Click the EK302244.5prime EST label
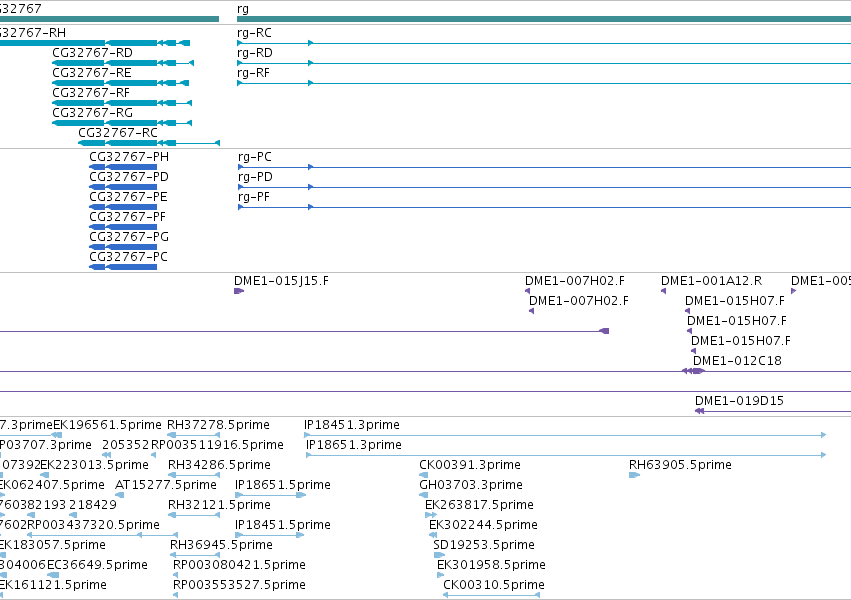Image resolution: width=851 pixels, height=600 pixels. [x=483, y=525]
